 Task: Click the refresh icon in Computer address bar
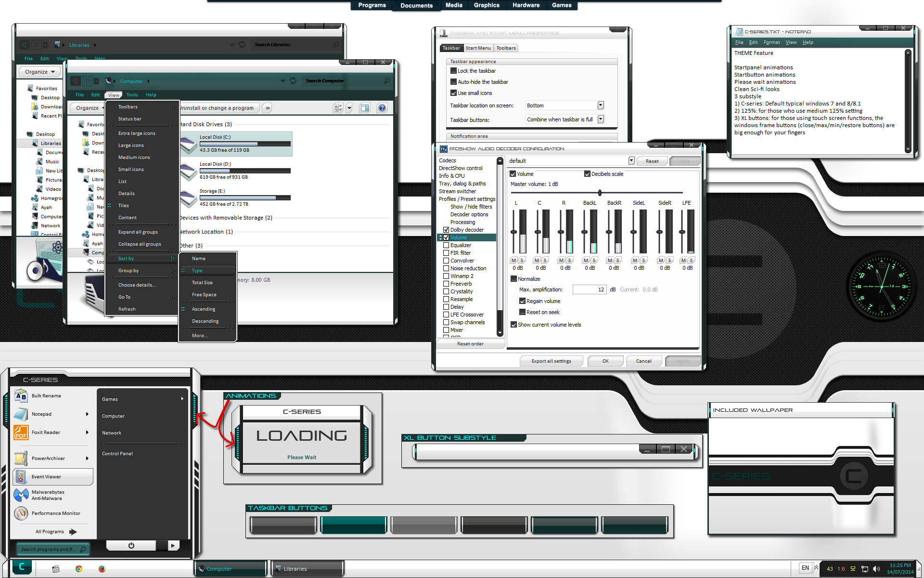293,81
